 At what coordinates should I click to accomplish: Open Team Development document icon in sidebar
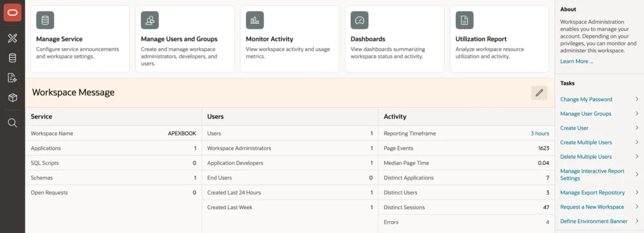13,77
